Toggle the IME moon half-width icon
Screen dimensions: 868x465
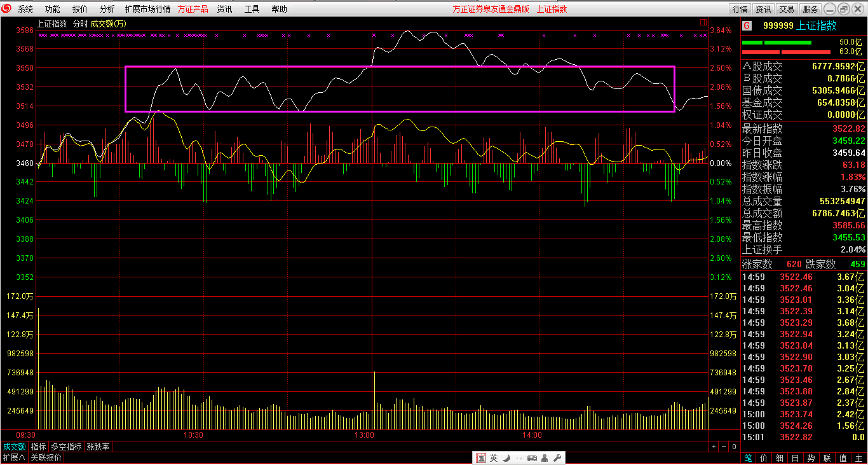tap(506, 458)
